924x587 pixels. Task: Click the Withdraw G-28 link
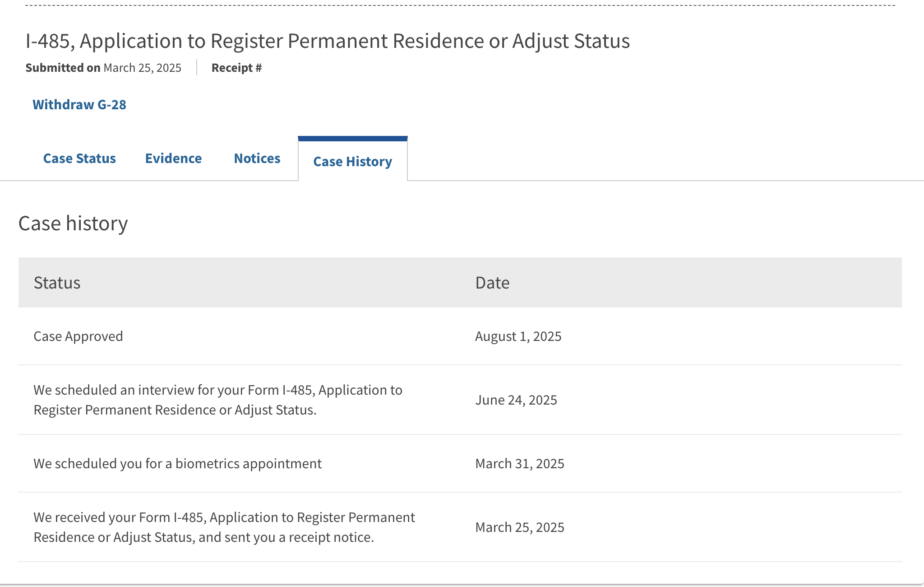point(79,105)
